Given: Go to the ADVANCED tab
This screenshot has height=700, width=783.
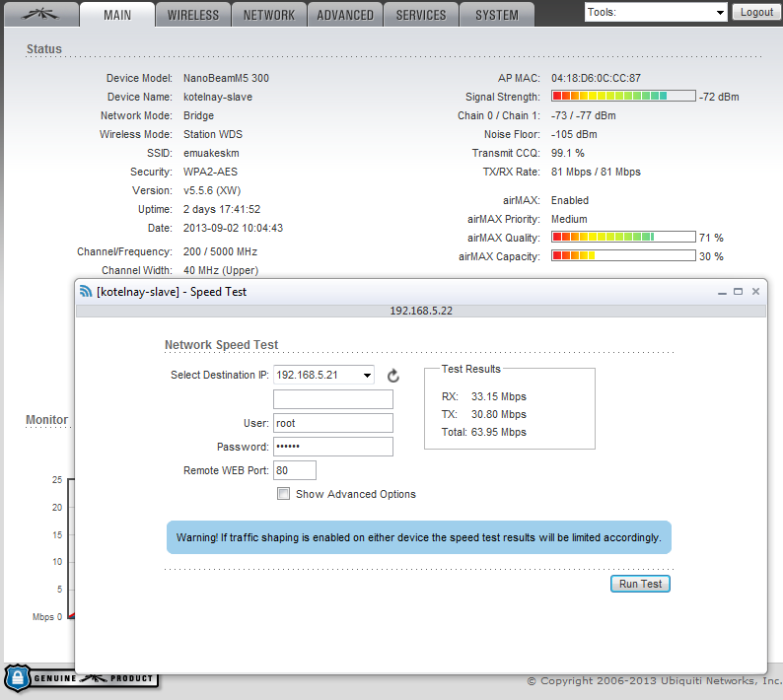Looking at the screenshot, I should 345,15.
